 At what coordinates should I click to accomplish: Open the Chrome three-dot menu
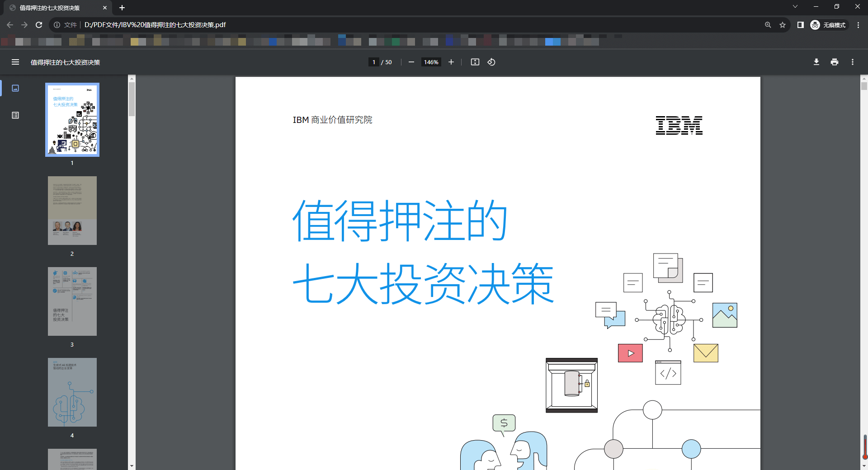(858, 25)
